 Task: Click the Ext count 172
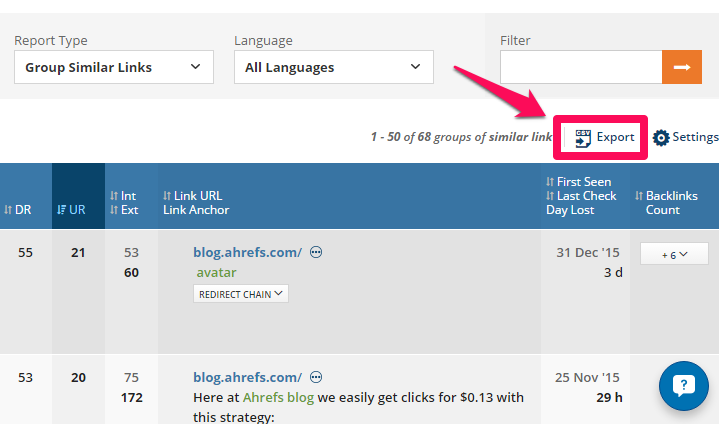[132, 397]
